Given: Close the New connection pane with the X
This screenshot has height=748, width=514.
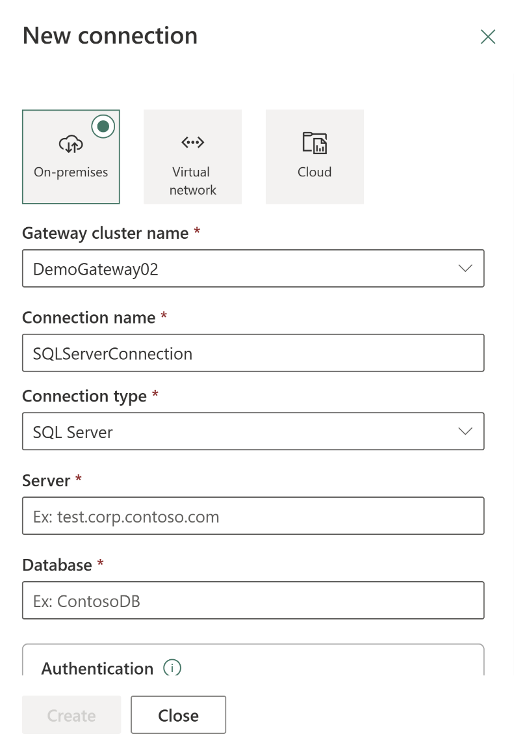Looking at the screenshot, I should click(x=488, y=37).
